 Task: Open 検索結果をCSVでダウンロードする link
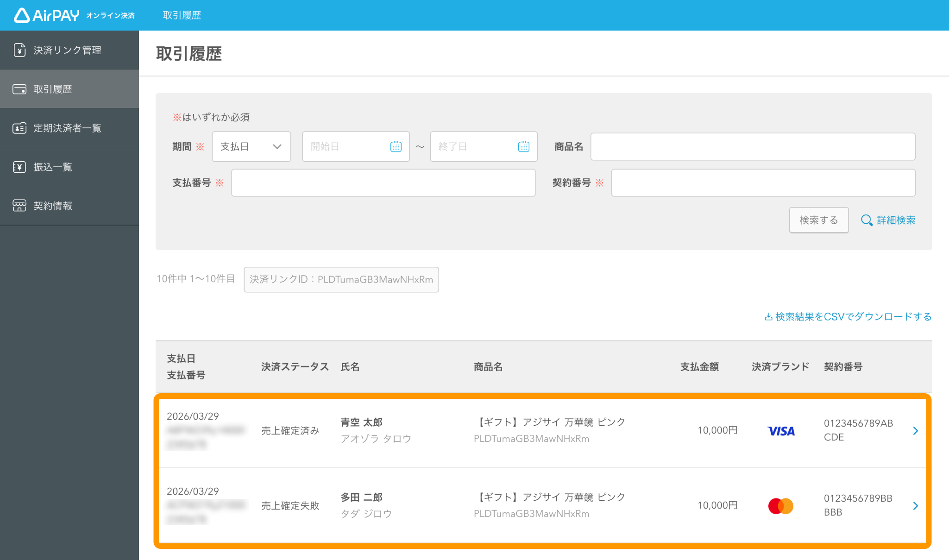coord(852,316)
